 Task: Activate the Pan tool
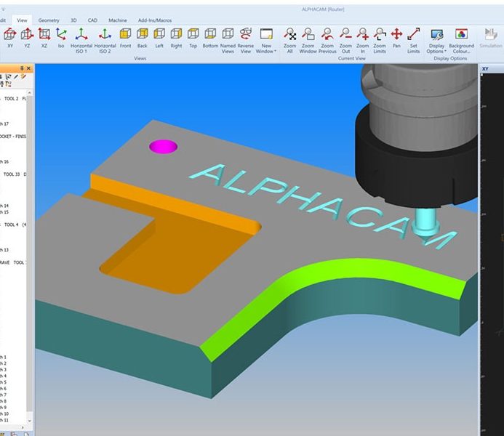(396, 38)
